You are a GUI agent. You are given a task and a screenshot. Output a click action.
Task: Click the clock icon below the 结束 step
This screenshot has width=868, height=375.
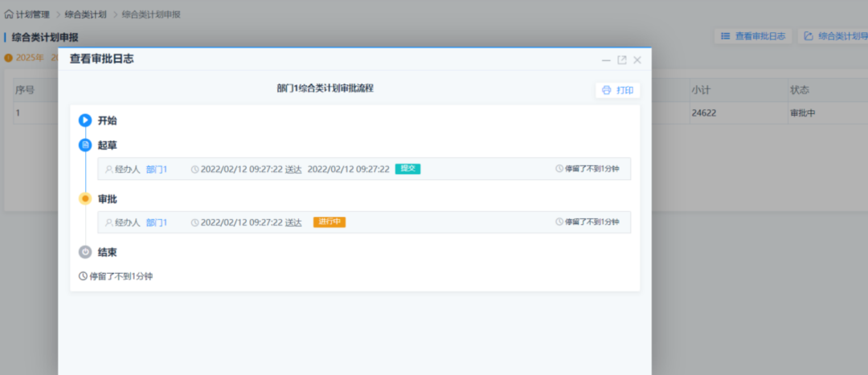pos(83,276)
